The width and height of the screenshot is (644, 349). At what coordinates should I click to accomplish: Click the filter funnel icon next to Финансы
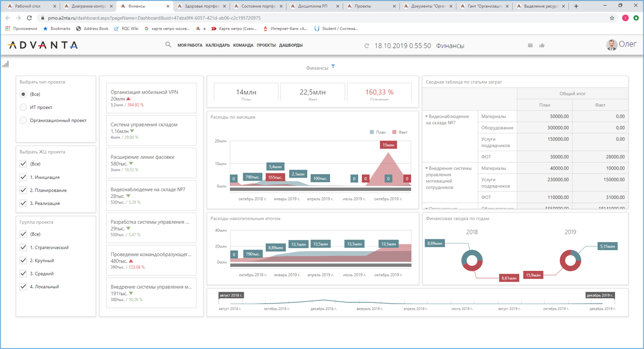point(333,66)
